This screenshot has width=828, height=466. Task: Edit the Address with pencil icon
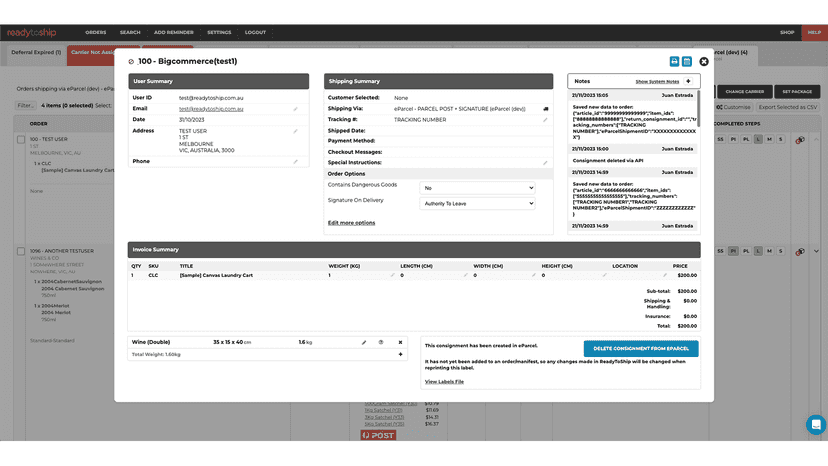(296, 131)
